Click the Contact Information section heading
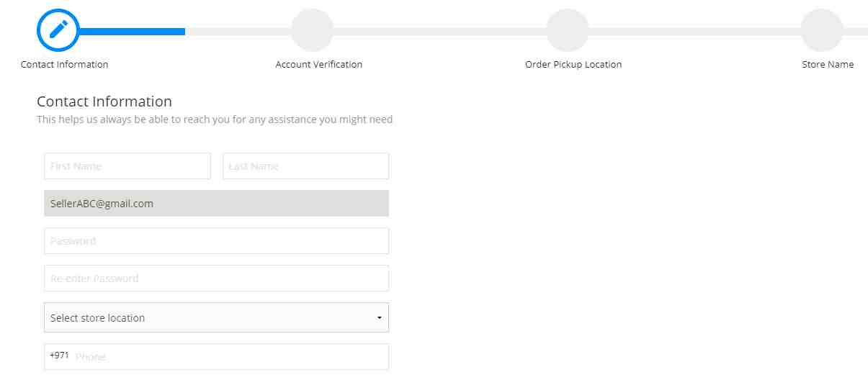Viewport: 868px width, 385px height. click(104, 101)
